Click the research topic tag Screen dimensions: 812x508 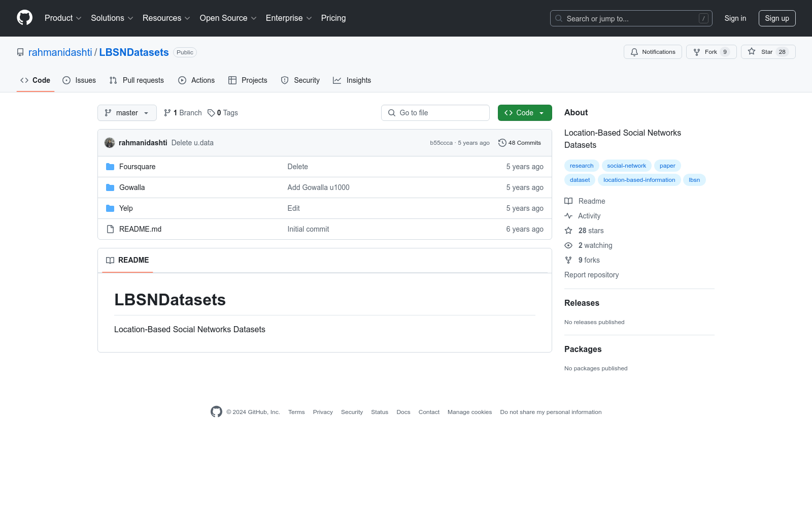[x=582, y=166]
